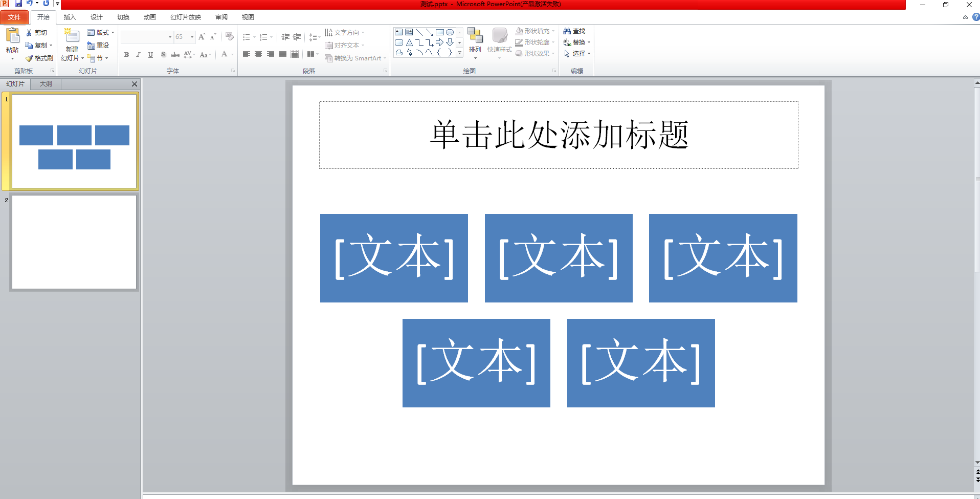Click the Increase Indent icon
This screenshot has height=499, width=980.
pos(297,37)
